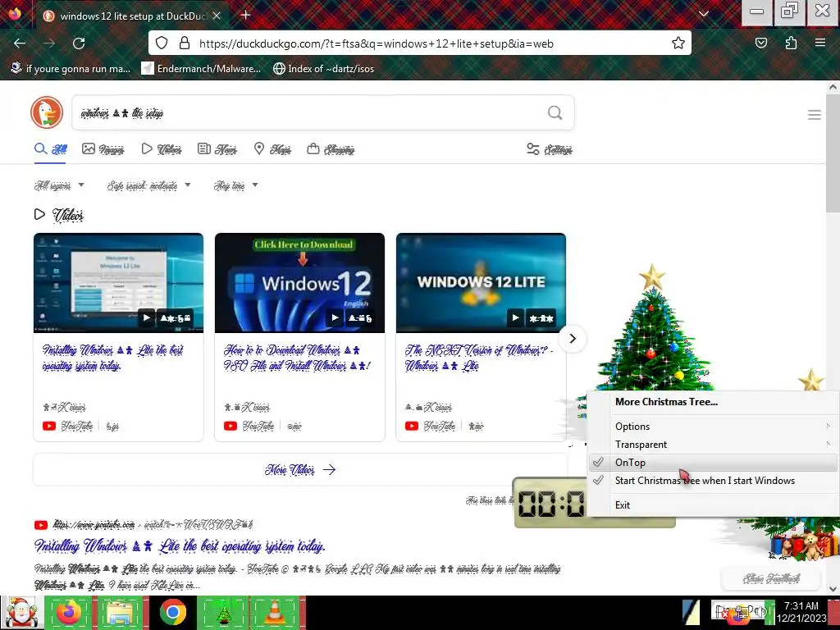
Task: Expand the Options submenu
Action: pos(713,427)
